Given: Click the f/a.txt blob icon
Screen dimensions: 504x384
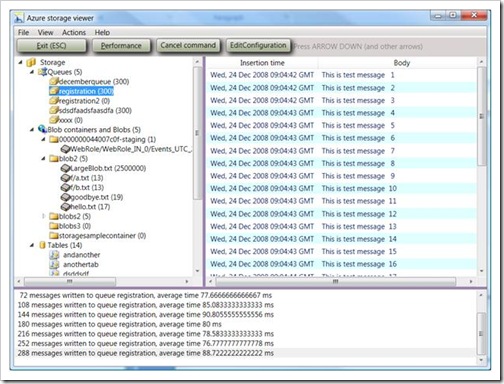Looking at the screenshot, I should pyautogui.click(x=65, y=178).
